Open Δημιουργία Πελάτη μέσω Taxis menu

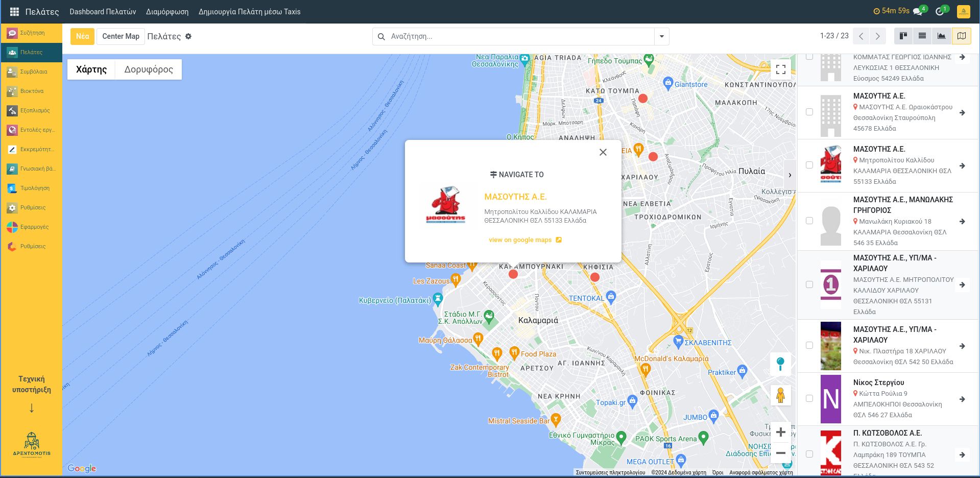pyautogui.click(x=249, y=11)
